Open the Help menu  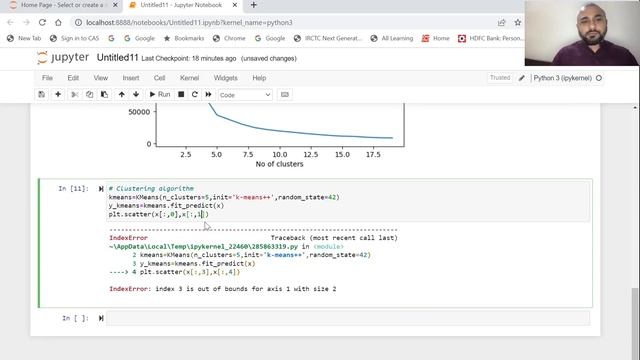click(259, 78)
